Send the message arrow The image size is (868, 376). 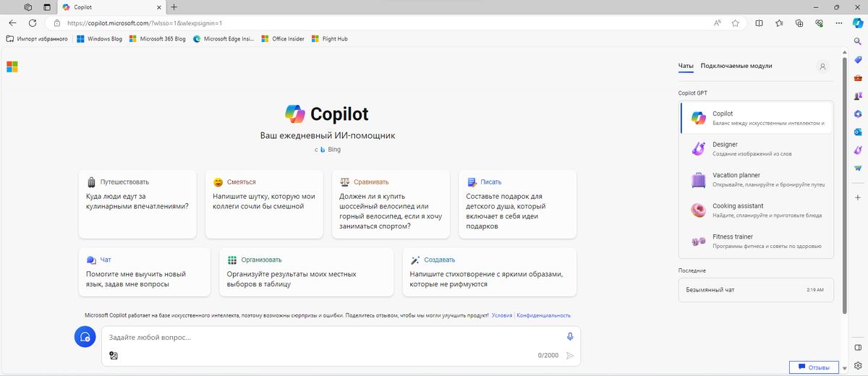570,355
